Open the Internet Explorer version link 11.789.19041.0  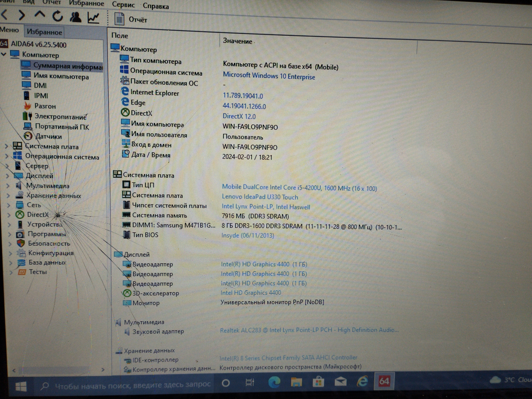coord(243,96)
